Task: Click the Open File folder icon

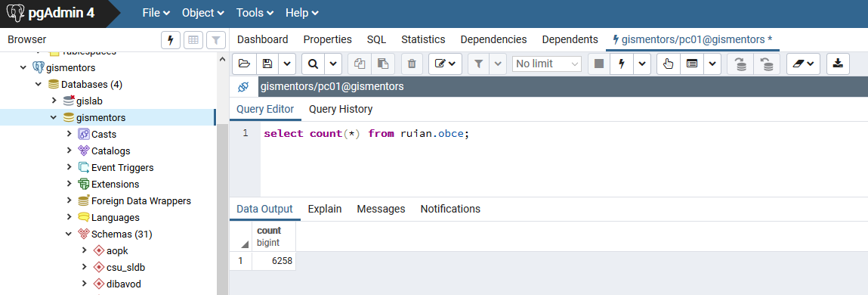Action: tap(244, 64)
